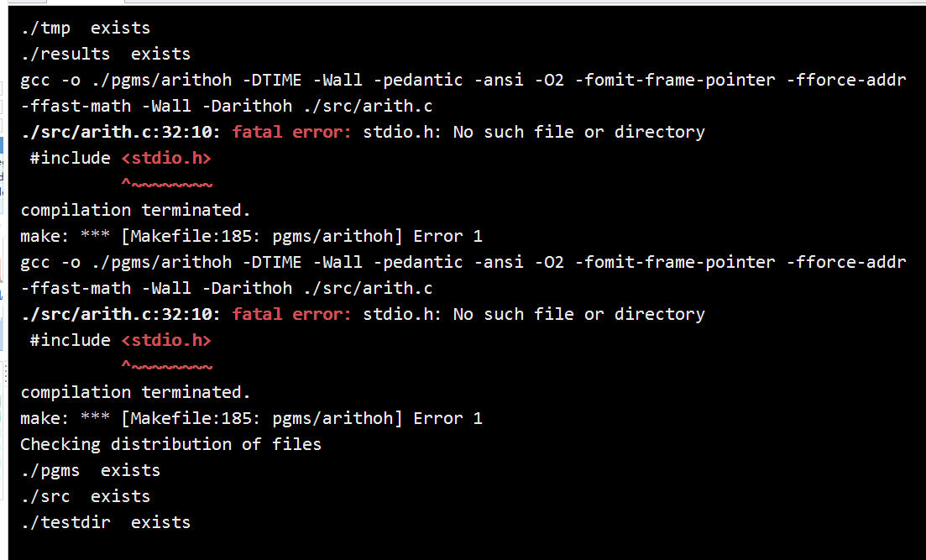Click the "./tmp exists" output line
The width and height of the screenshot is (926, 560).
85,28
